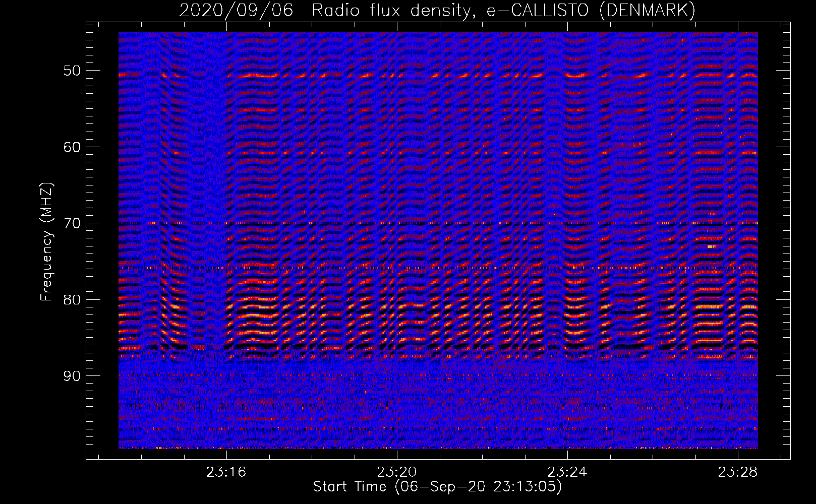Image resolution: width=816 pixels, height=504 pixels.
Task: Click the 'Start Time (06-Sep-20 23:13:05)' label
Action: [x=437, y=487]
